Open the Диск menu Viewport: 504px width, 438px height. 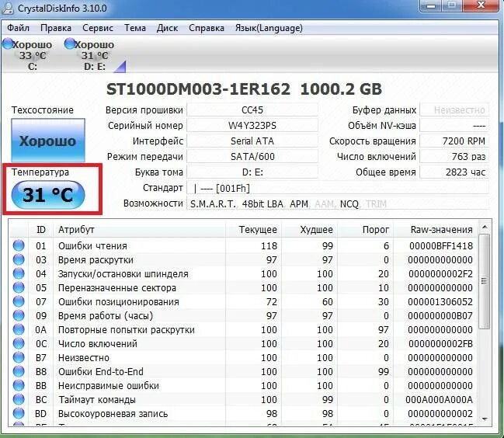(167, 28)
